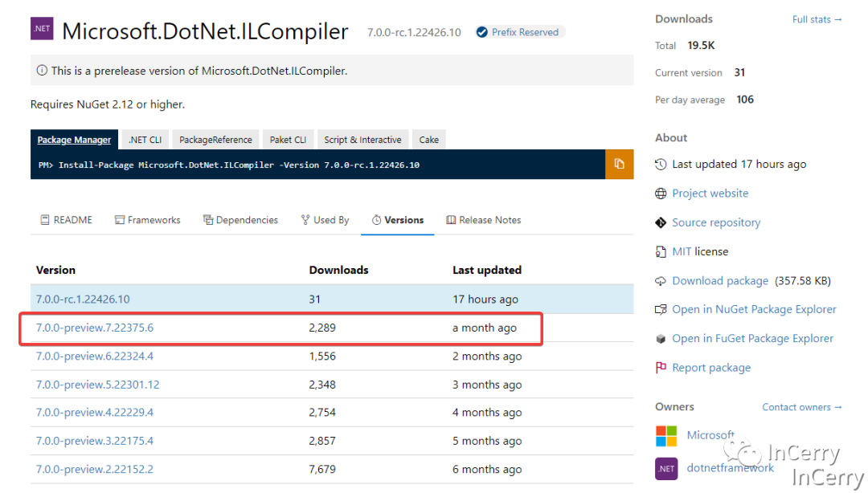Open version 7.0.0-preview.7.22375.6 link
The image size is (868, 493).
tap(95, 328)
